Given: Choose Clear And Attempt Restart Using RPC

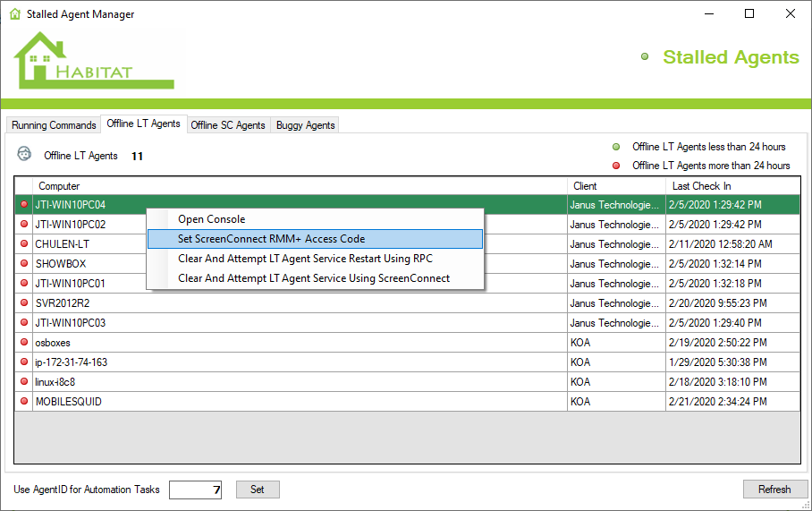Looking at the screenshot, I should (x=305, y=259).
